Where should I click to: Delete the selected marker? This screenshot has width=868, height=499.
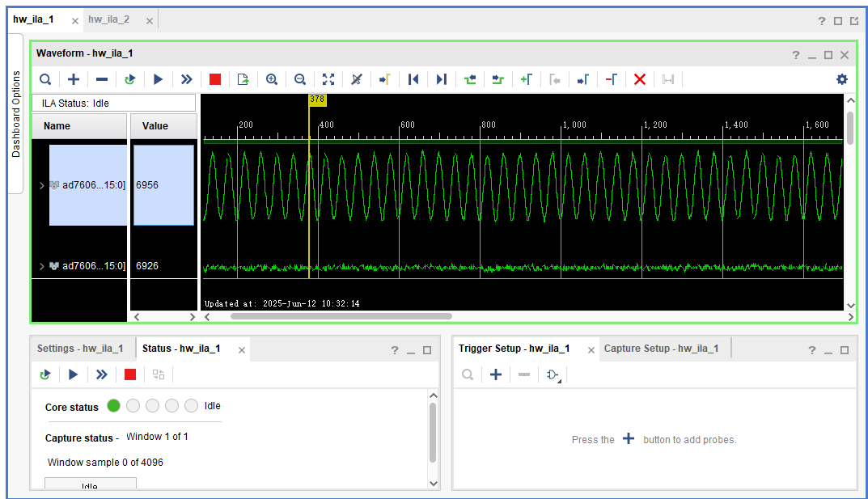[x=611, y=80]
